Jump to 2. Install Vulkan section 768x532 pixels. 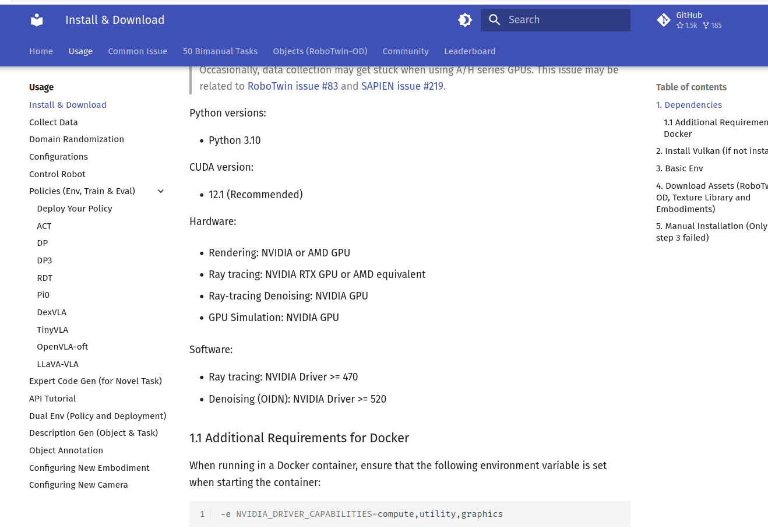[712, 151]
